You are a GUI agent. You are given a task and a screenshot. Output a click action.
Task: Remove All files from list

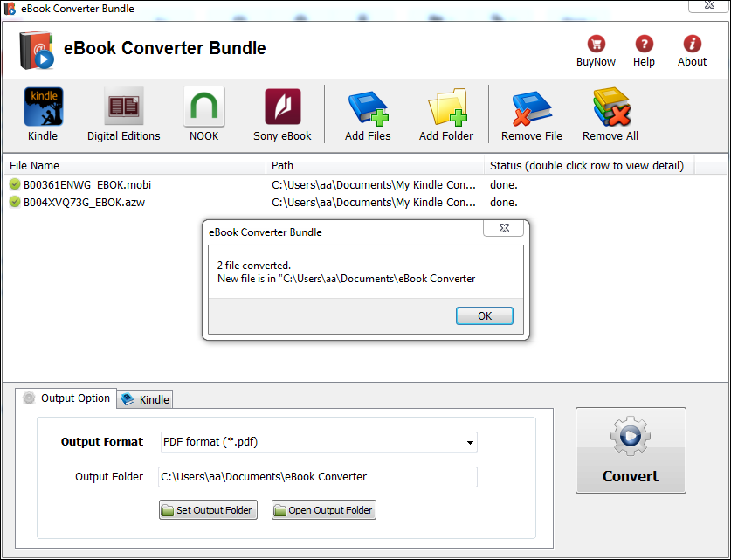(610, 114)
